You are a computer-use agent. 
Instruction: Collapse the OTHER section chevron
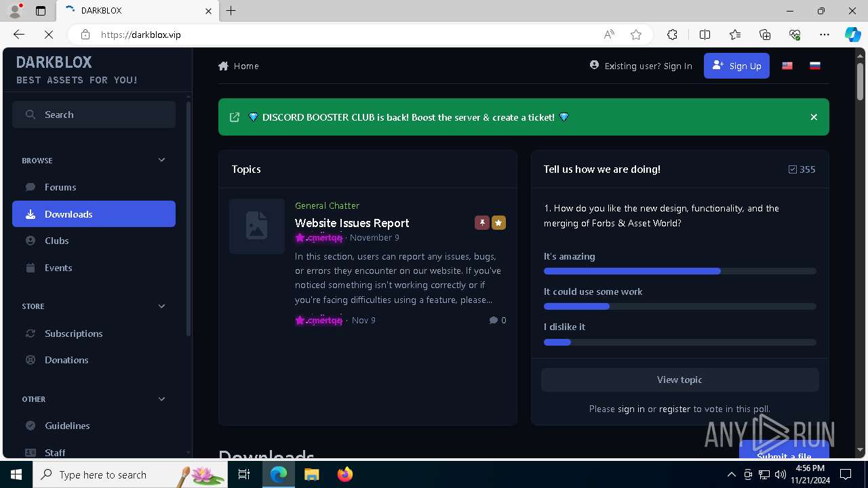pyautogui.click(x=161, y=399)
